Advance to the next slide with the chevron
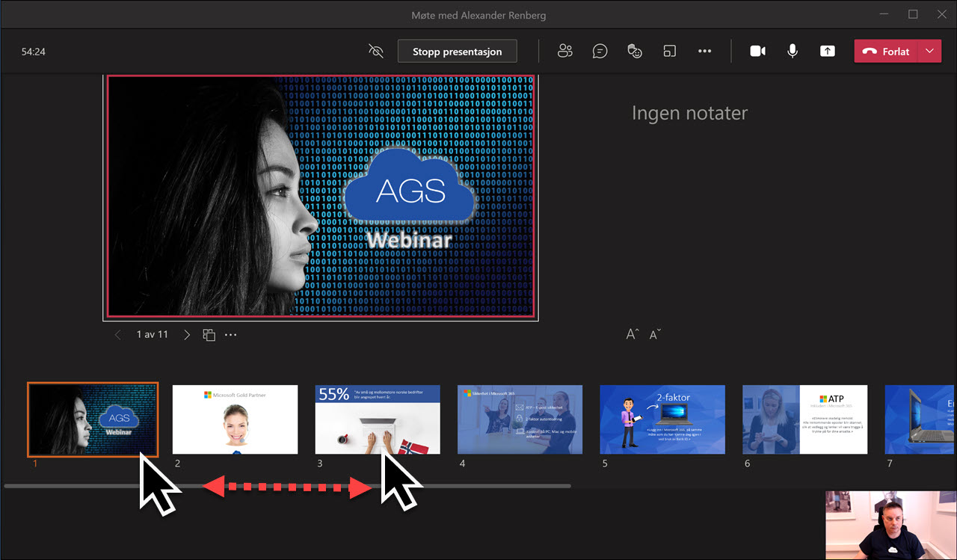This screenshot has width=957, height=560. pyautogui.click(x=187, y=334)
